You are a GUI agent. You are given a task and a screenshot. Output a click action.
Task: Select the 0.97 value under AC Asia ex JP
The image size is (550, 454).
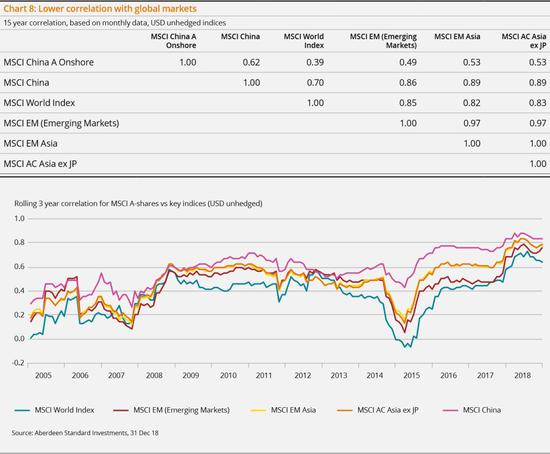coord(538,123)
